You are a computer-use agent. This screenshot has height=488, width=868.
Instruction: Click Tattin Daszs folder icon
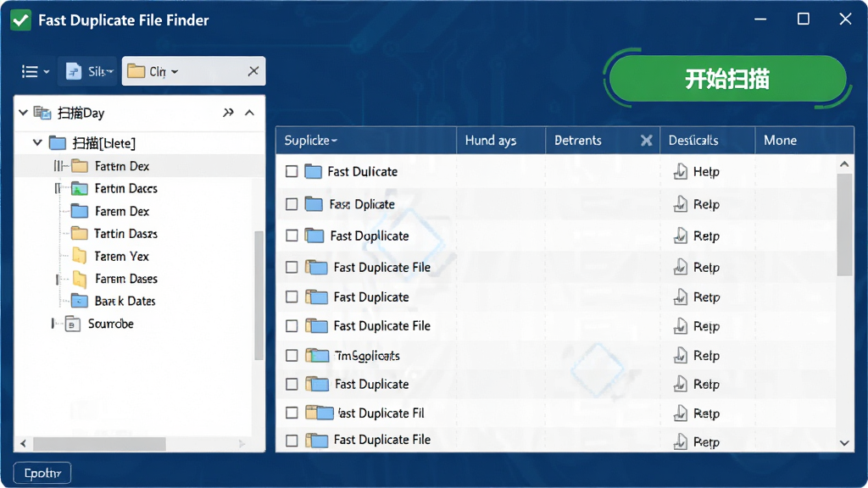tap(80, 234)
